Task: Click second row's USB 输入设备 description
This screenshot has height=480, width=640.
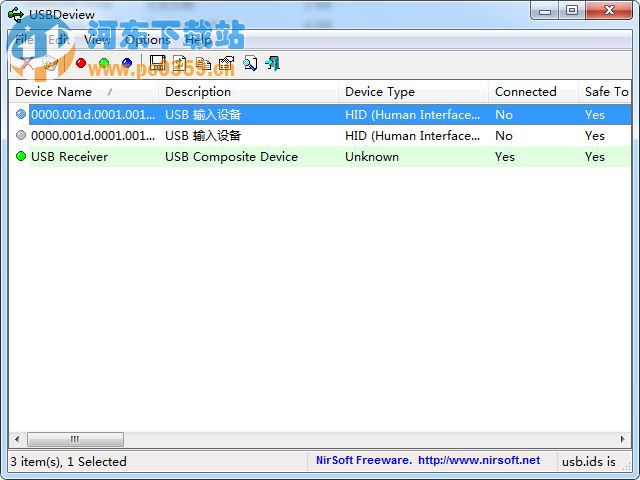Action: (203, 136)
